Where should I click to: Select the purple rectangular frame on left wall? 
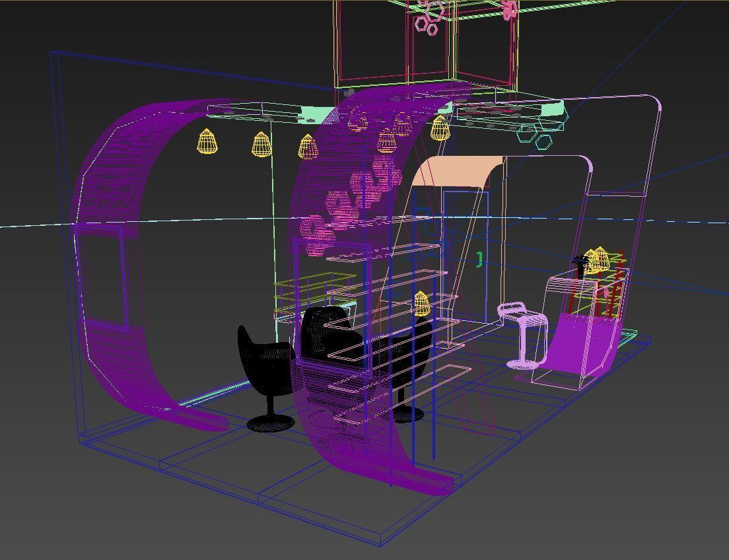tap(101, 276)
